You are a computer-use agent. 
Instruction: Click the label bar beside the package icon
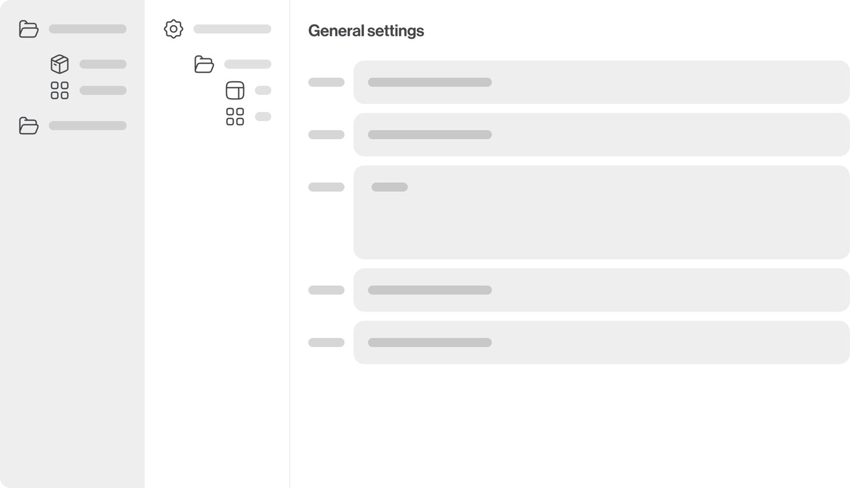click(x=103, y=64)
